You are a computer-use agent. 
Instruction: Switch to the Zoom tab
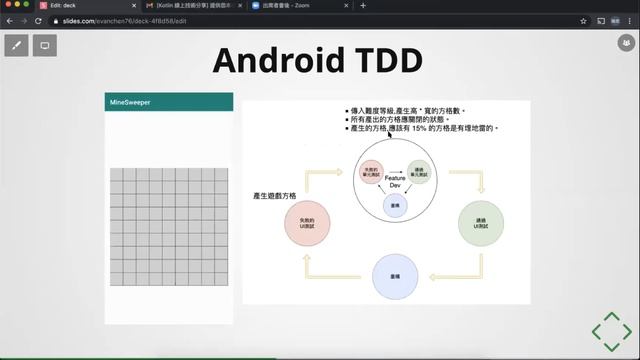tap(300, 6)
